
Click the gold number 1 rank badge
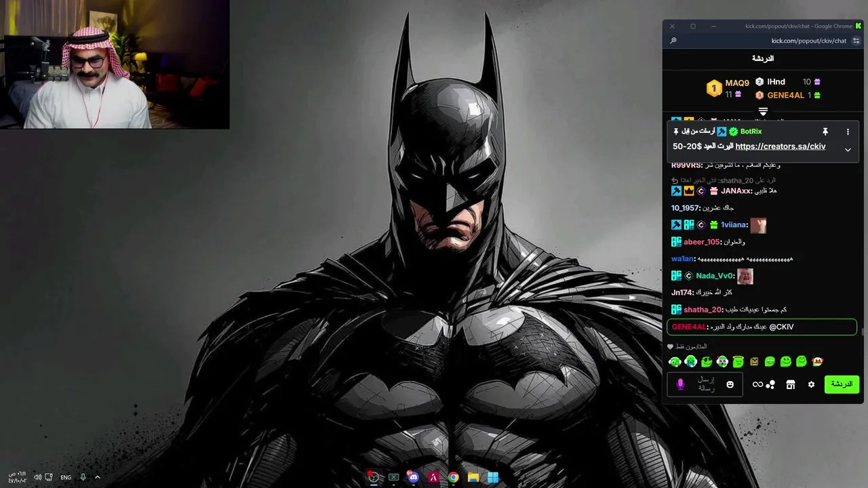(713, 88)
